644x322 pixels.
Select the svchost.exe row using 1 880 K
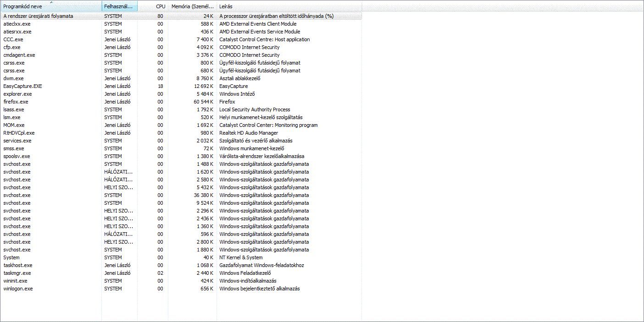click(181, 250)
